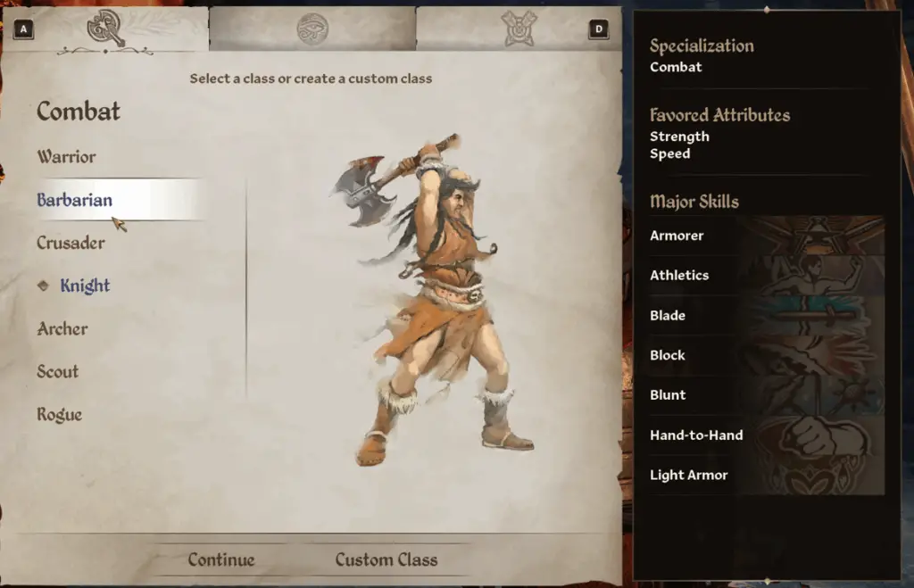The width and height of the screenshot is (914, 588).
Task: Open the Stealth crossed arrows tab icon
Action: click(519, 28)
